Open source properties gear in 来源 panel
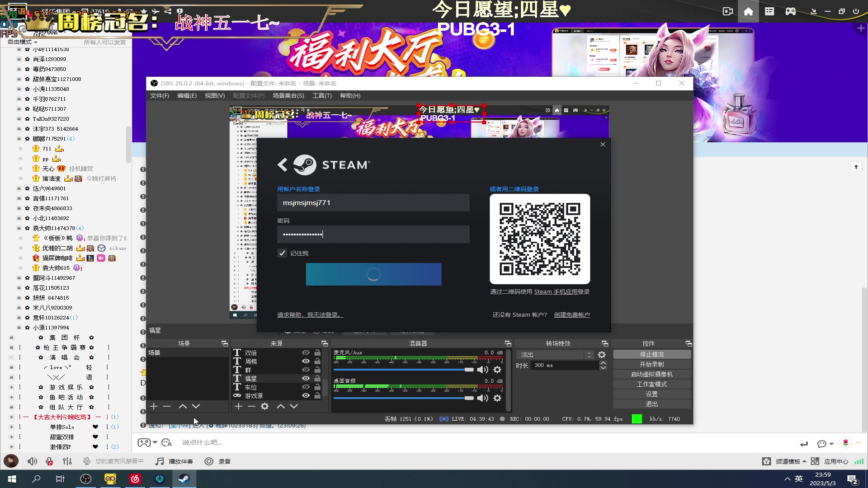The width and height of the screenshot is (868, 488). tap(265, 407)
